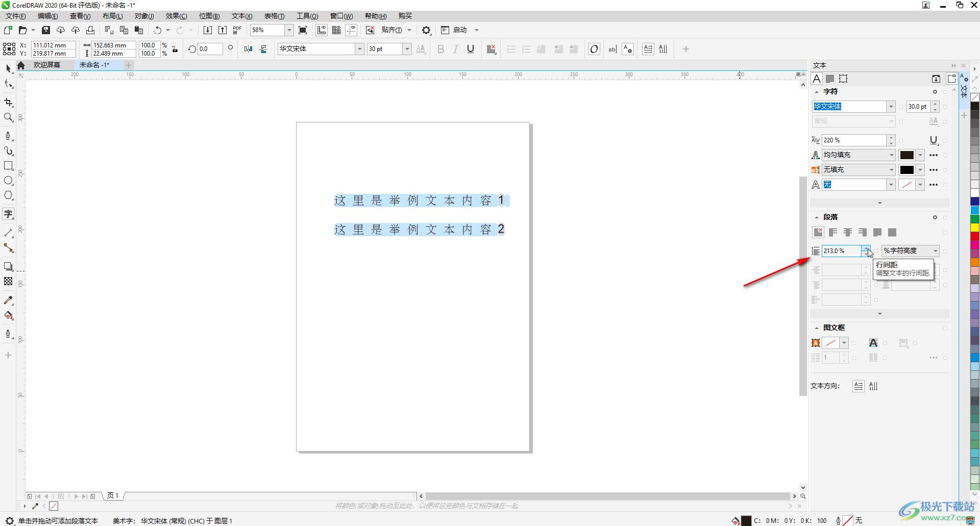The height and width of the screenshot is (526, 980).
Task: Pick the yellow swatch in the palette
Action: [x=975, y=228]
